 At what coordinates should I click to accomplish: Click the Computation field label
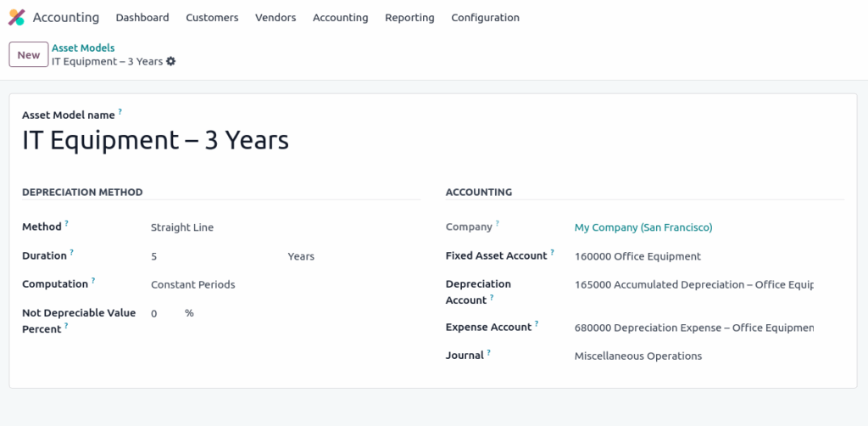coord(55,284)
